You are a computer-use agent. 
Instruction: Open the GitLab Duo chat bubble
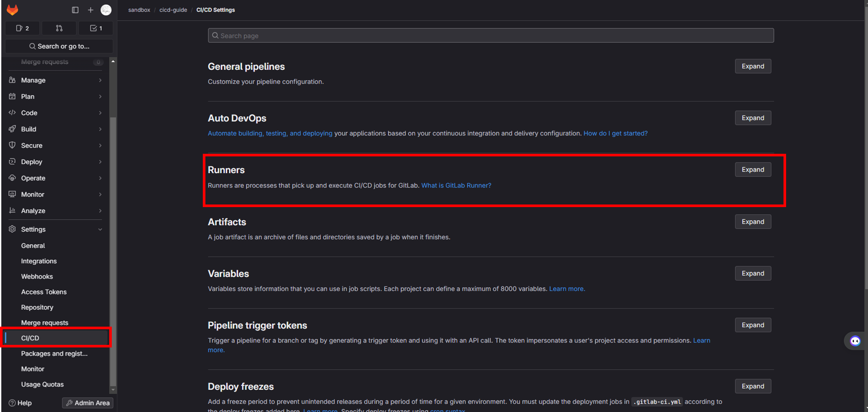click(x=855, y=341)
